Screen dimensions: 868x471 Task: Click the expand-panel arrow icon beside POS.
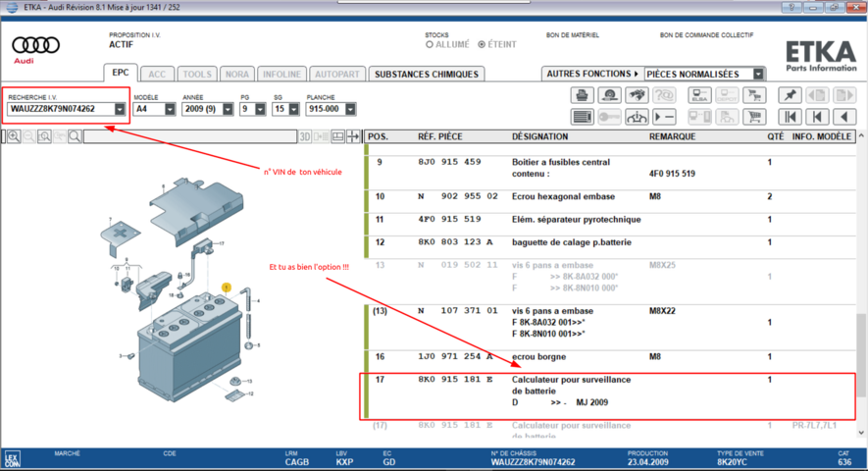353,136
